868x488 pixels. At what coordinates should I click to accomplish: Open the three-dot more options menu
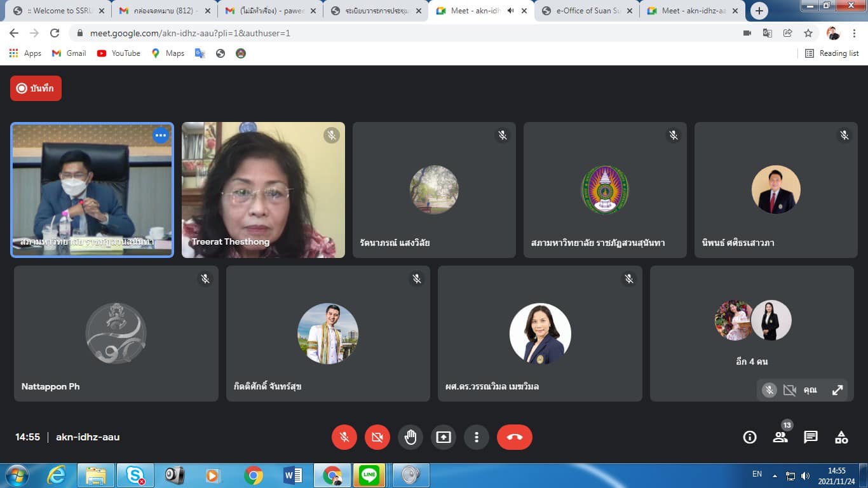coord(477,437)
